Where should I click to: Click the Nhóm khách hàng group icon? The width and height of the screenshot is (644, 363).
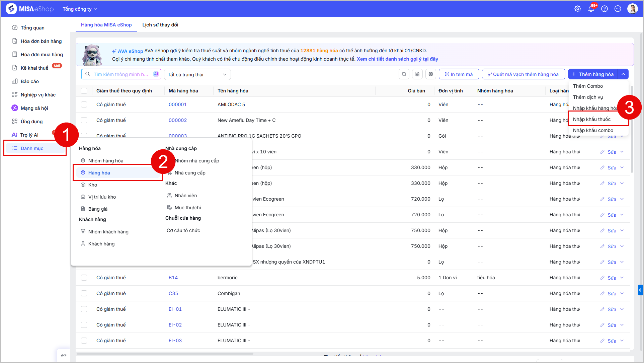point(83,232)
